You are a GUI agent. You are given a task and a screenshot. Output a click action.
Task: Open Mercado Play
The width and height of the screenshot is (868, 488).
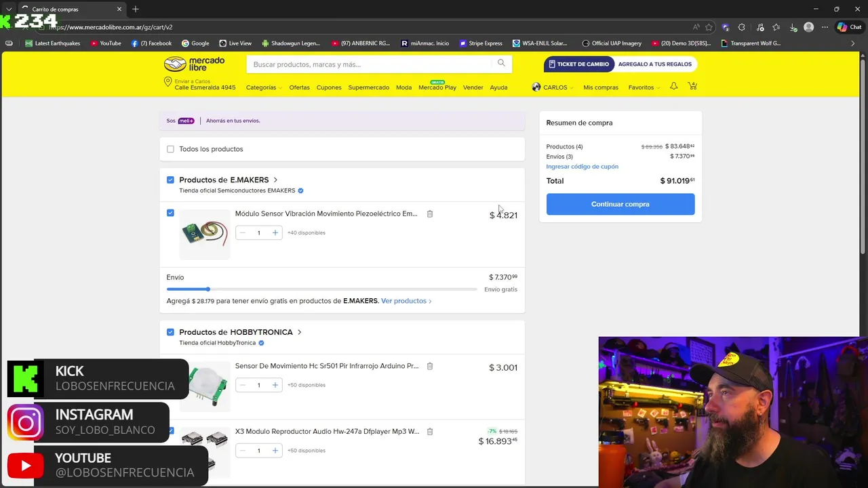(437, 87)
